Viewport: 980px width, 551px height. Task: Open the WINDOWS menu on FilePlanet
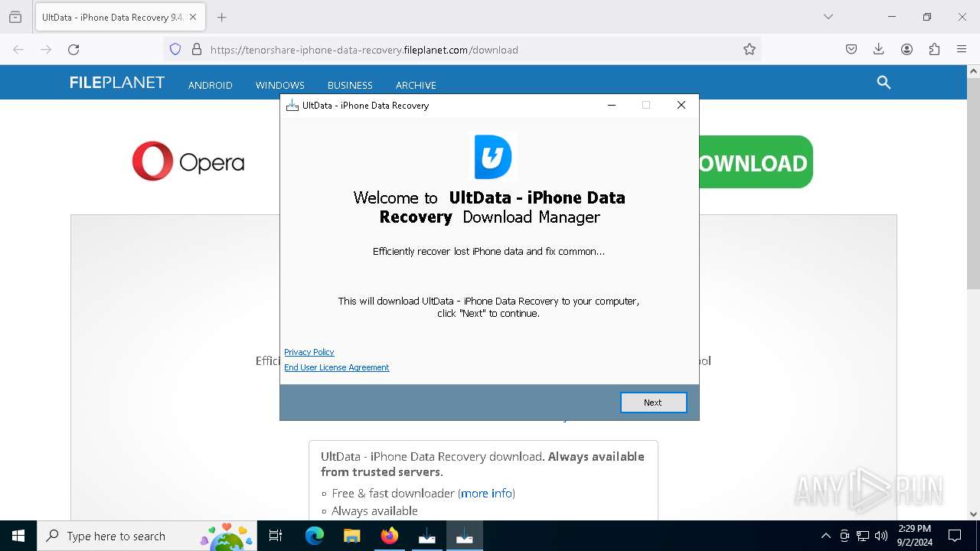coord(280,85)
